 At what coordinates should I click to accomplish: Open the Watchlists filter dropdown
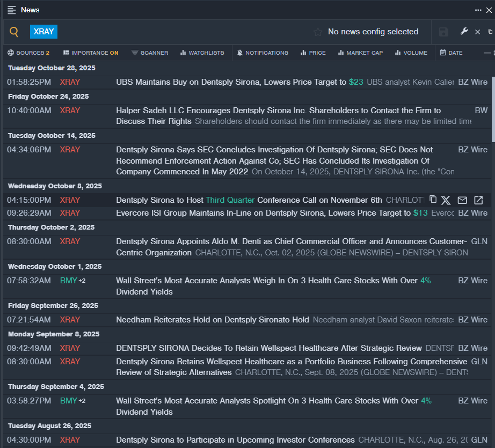coord(202,53)
